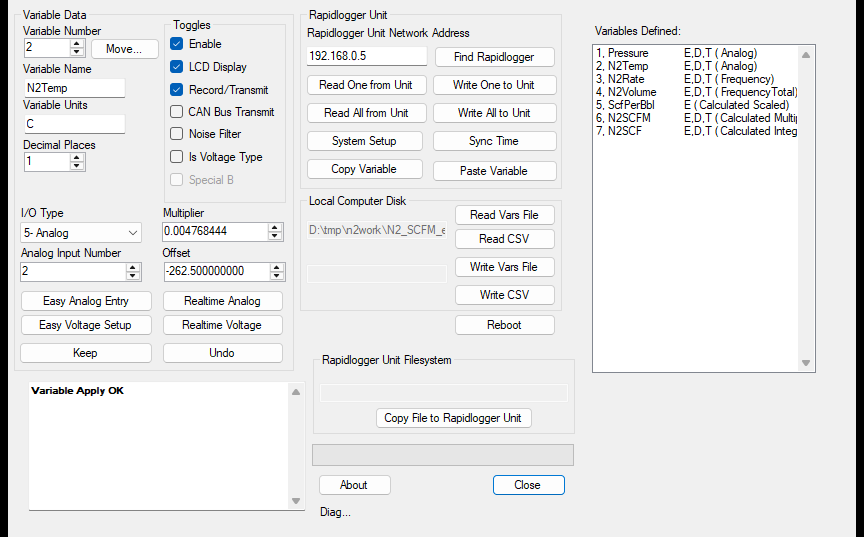Enable the Noise Filter checkbox

tap(176, 134)
